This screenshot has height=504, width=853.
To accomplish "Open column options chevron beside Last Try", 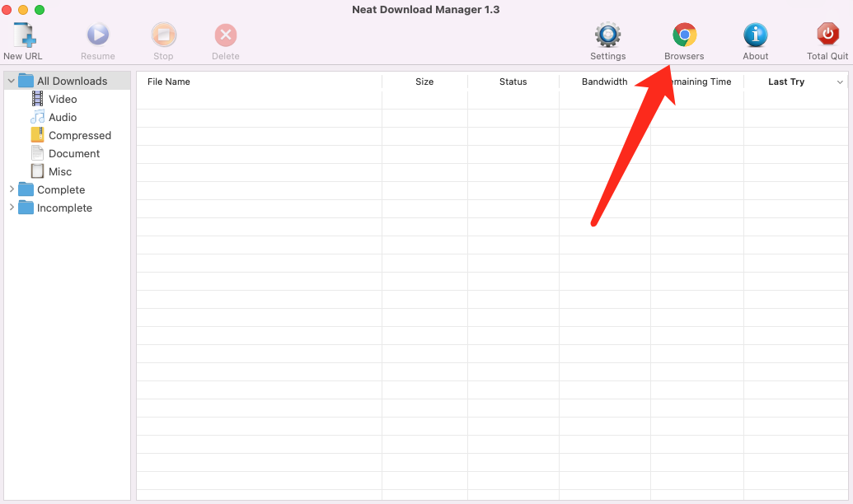I will [840, 82].
